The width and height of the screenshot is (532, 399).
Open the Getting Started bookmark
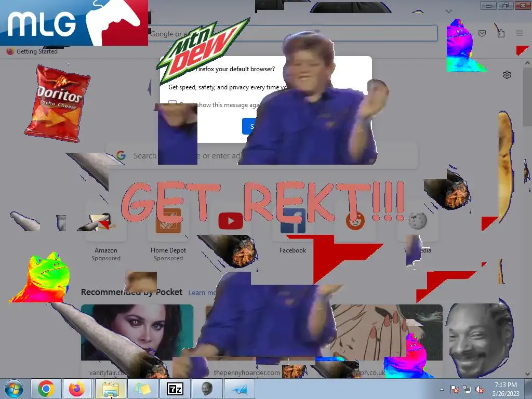coord(32,51)
